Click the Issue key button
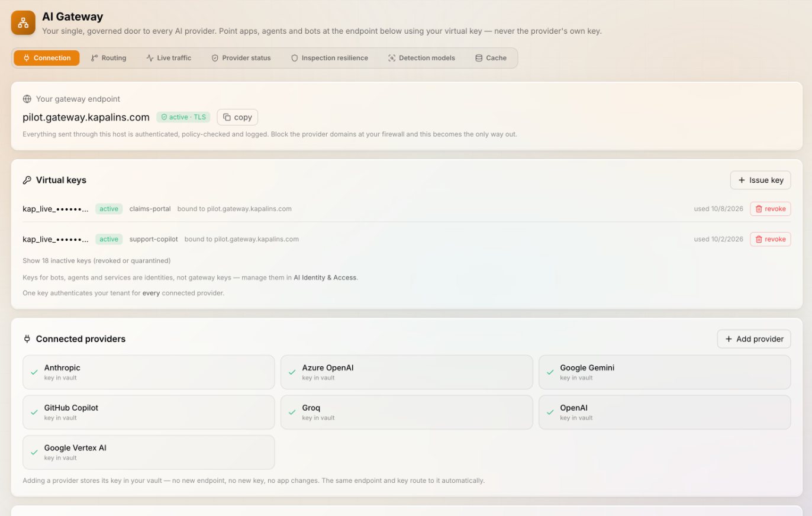Viewport: 812px width, 516px height. pyautogui.click(x=761, y=180)
